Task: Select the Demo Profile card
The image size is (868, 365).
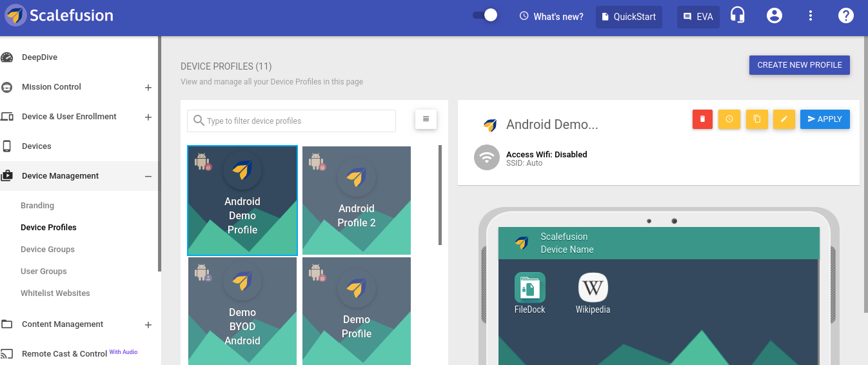Action: (357, 311)
